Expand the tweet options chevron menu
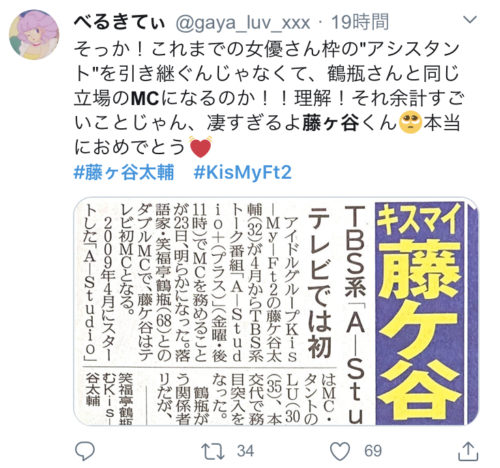 470,20
